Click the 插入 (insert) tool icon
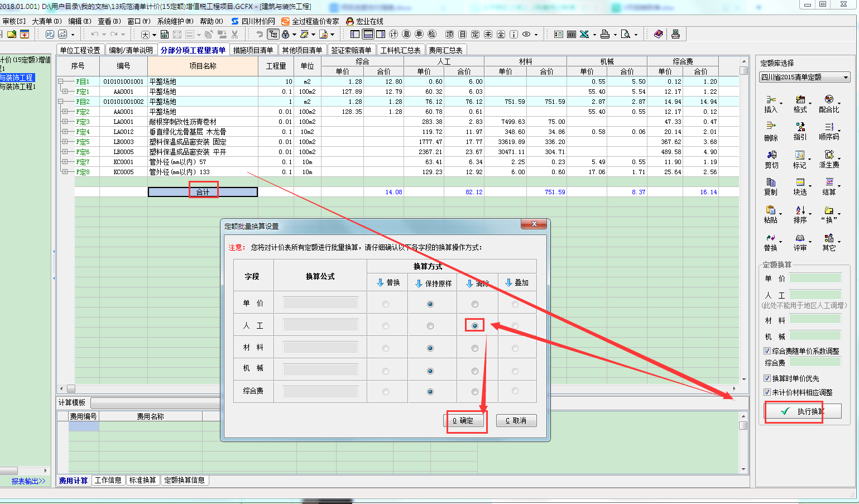Viewport: 859px width, 504px height. pos(771,100)
